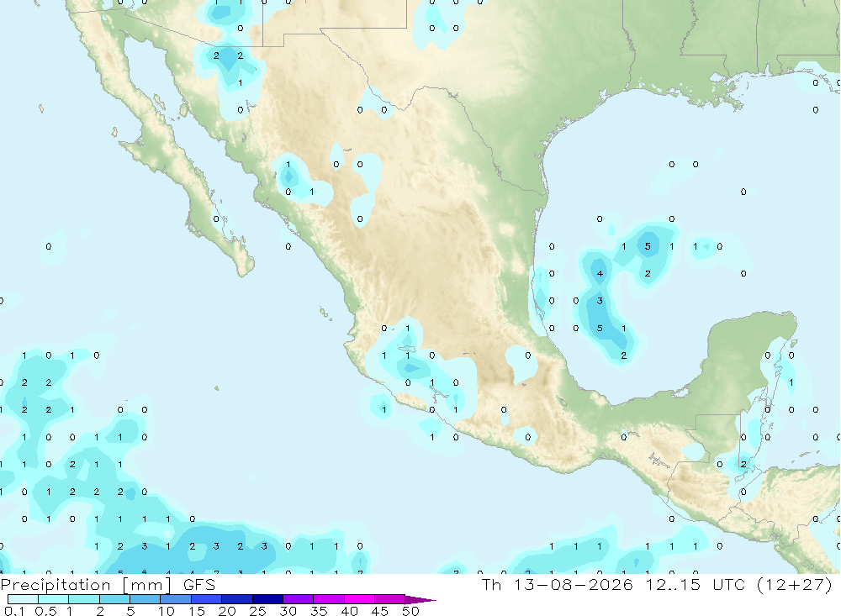Image resolution: width=841 pixels, height=616 pixels.
Task: Pick the legend swatch between 10 and 15
Action: (x=176, y=599)
